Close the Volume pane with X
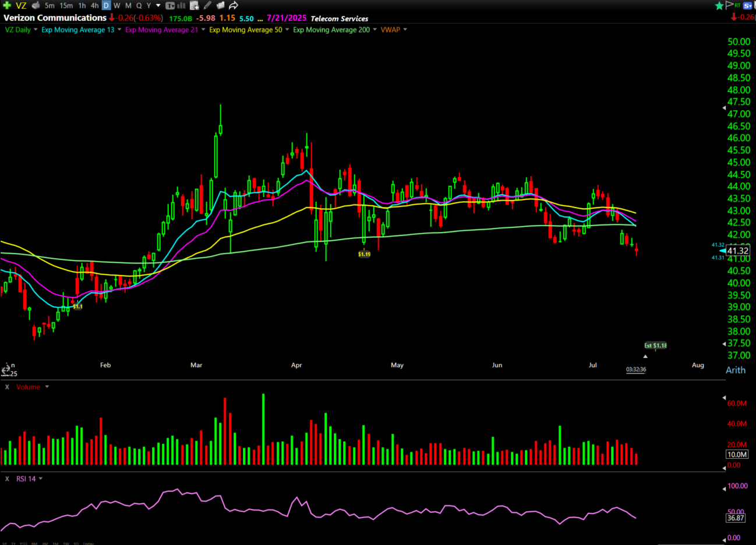 tap(7, 387)
